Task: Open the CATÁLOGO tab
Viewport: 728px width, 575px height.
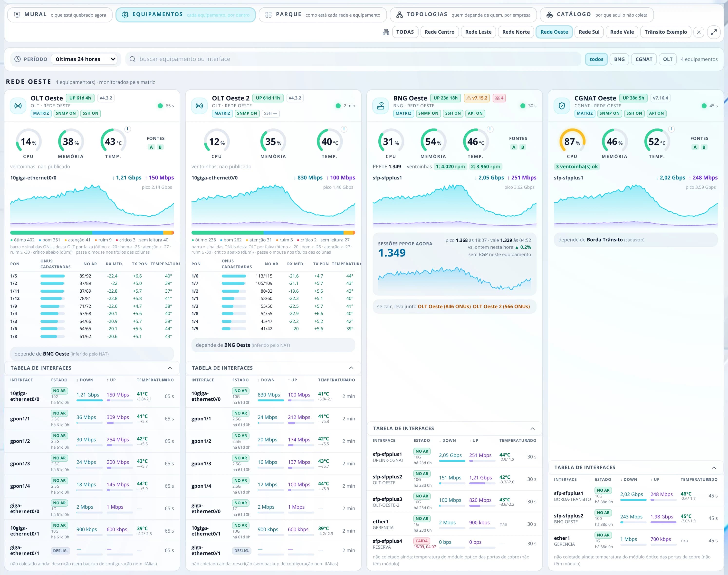Action: pyautogui.click(x=597, y=15)
